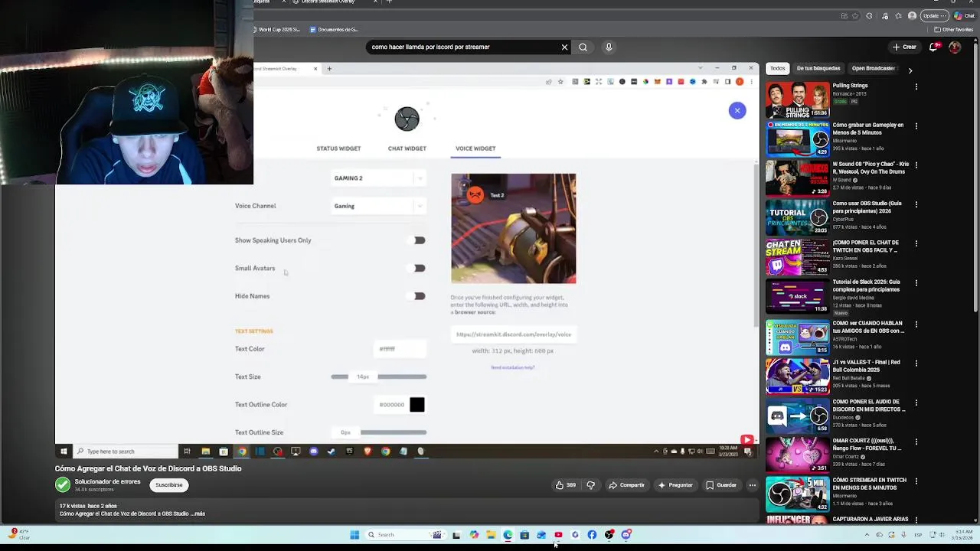The width and height of the screenshot is (980, 551).
Task: Open options for Cómo Stremear en Twitch video
Action: pyautogui.click(x=916, y=481)
